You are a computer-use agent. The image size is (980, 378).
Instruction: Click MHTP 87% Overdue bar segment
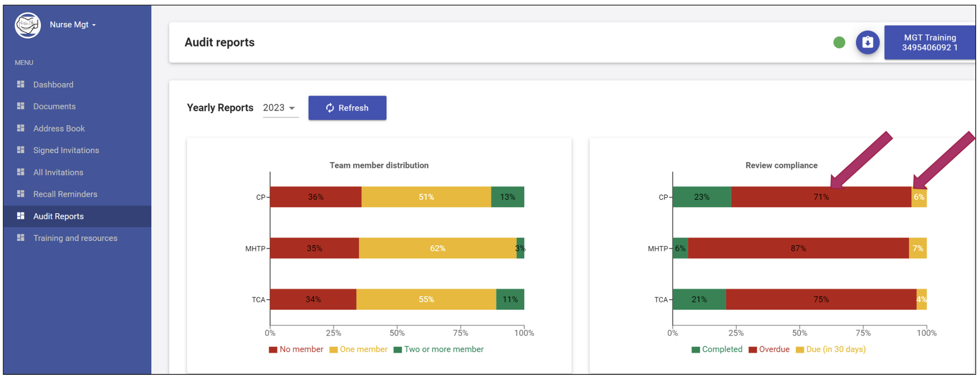pyautogui.click(x=798, y=248)
